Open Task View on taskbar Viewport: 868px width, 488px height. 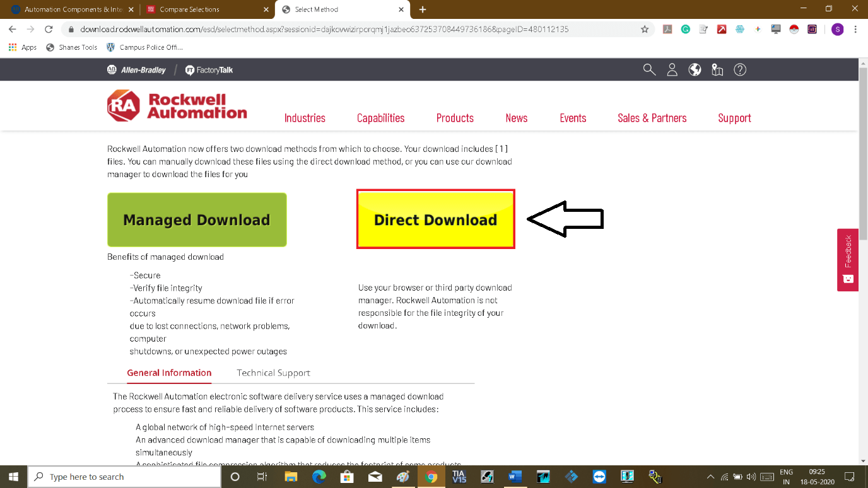(x=262, y=477)
